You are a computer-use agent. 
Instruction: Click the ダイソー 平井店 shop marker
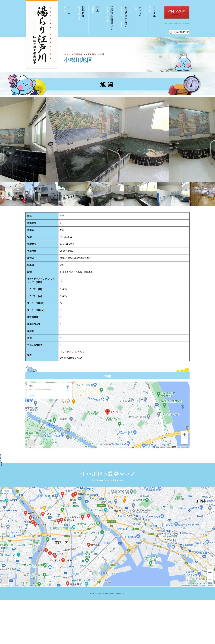point(95,385)
